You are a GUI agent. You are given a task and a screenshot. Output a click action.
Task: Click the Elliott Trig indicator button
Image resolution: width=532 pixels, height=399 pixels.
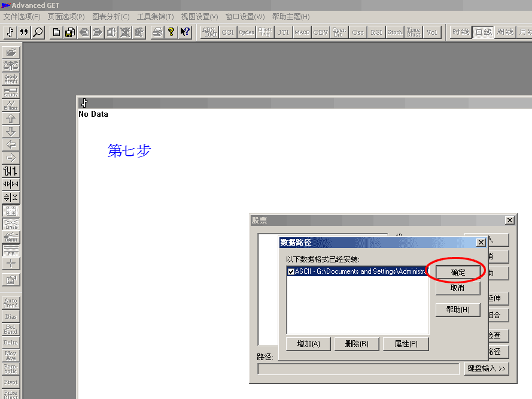(265, 32)
